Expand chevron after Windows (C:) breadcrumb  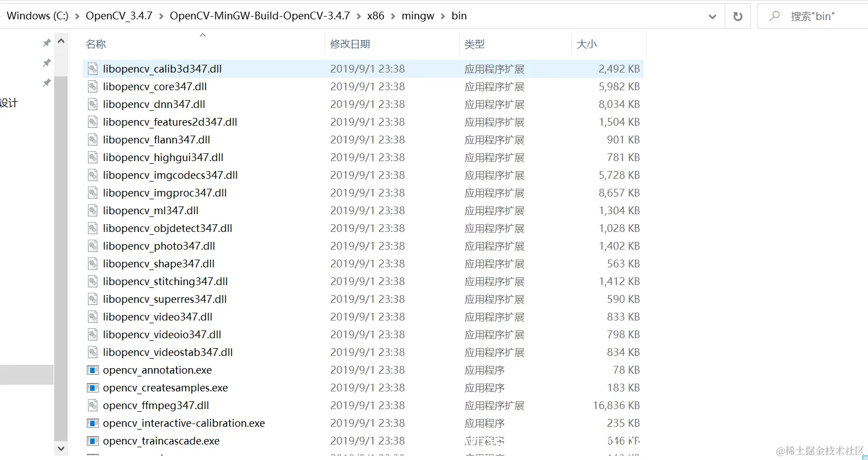[77, 17]
